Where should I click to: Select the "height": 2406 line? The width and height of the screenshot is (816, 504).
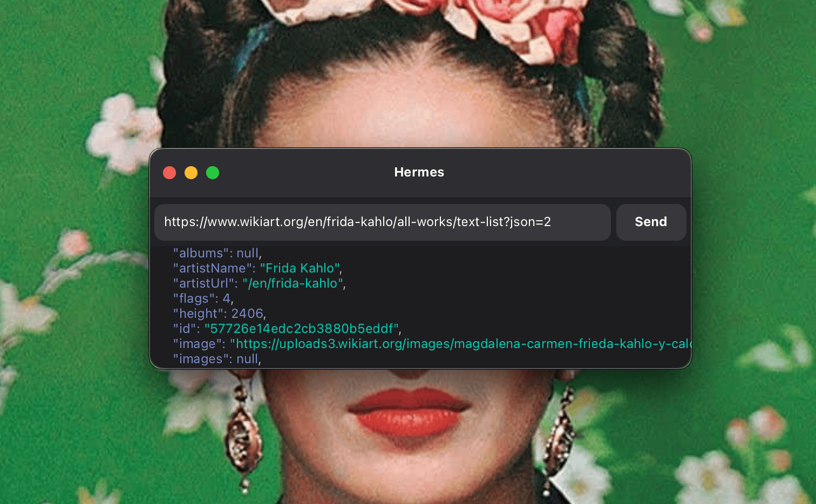pos(219,314)
